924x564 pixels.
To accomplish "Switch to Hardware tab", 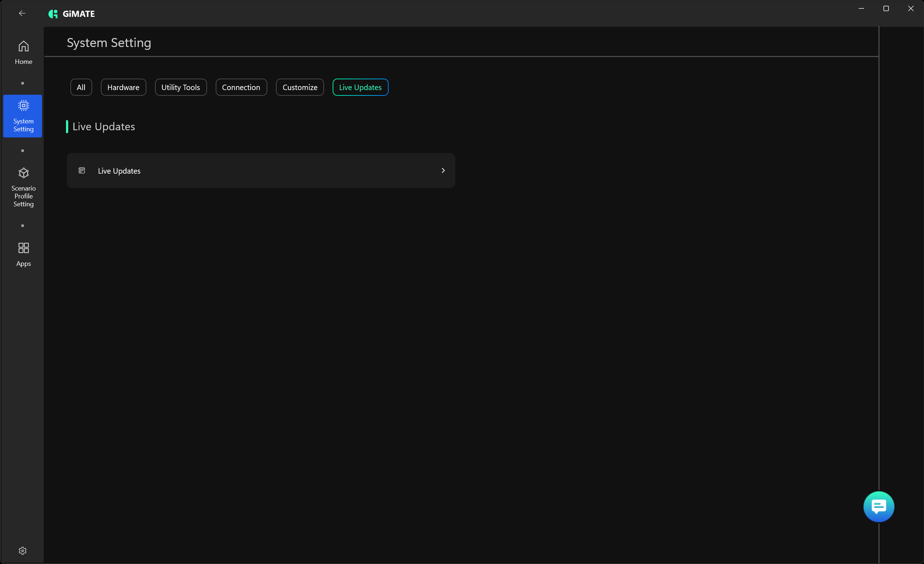I will pos(123,88).
